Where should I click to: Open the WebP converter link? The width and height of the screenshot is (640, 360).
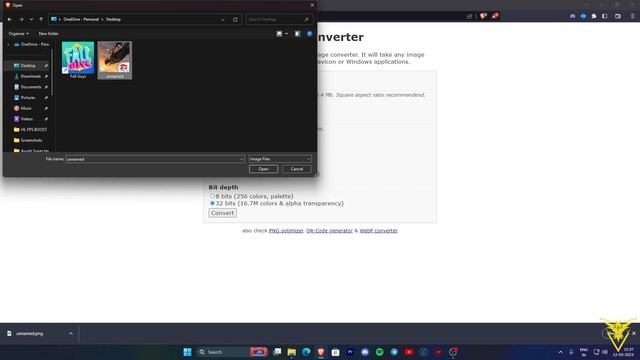tap(378, 231)
